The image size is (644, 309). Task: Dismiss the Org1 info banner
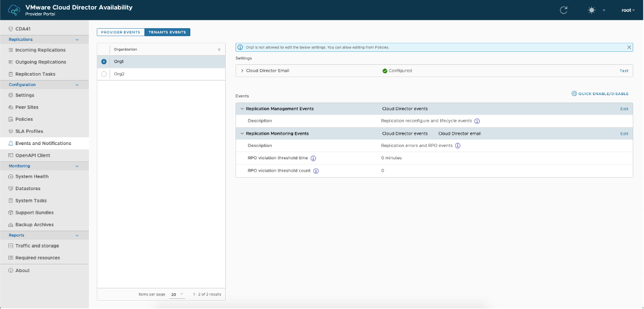click(x=629, y=47)
